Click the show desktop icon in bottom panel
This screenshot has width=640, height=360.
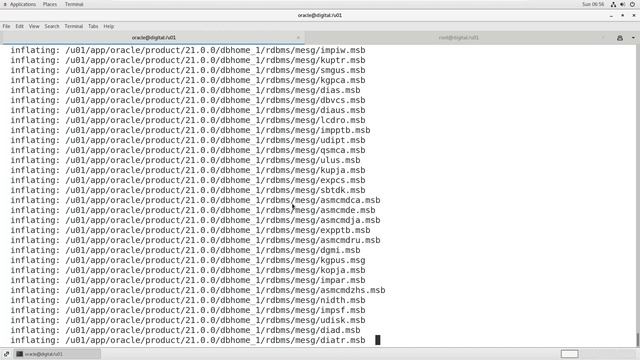(7, 354)
